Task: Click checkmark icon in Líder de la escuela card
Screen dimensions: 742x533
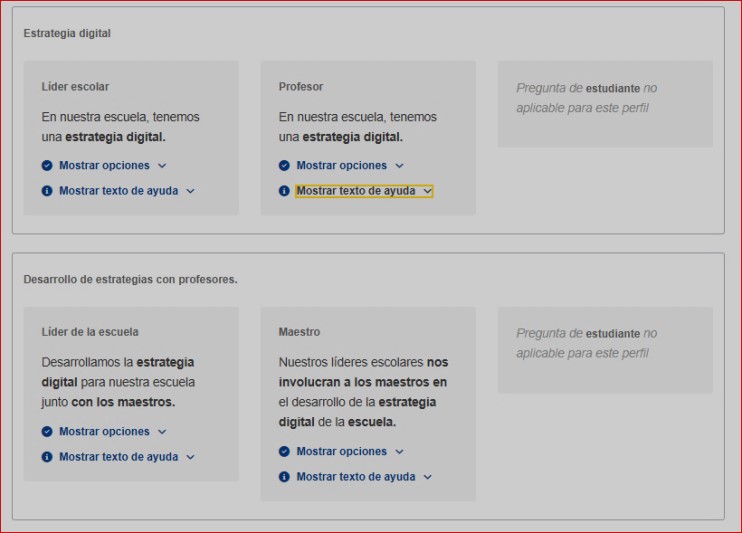Action: 47,432
